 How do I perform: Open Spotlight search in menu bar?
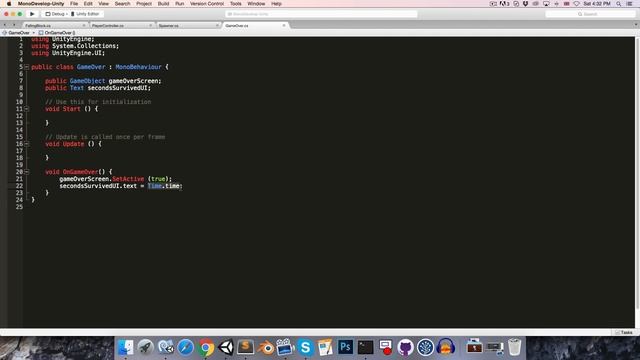[619, 4]
